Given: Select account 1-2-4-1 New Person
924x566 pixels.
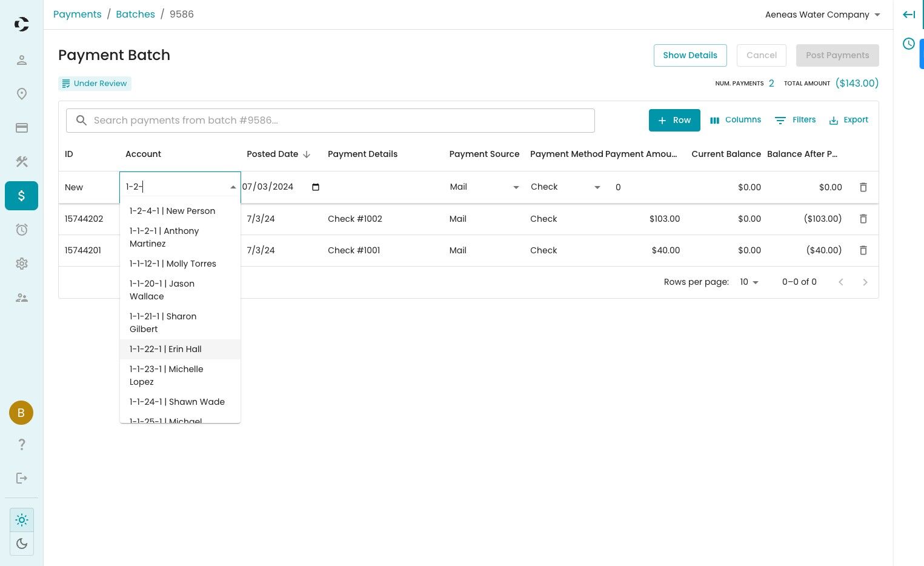Looking at the screenshot, I should pos(180,211).
